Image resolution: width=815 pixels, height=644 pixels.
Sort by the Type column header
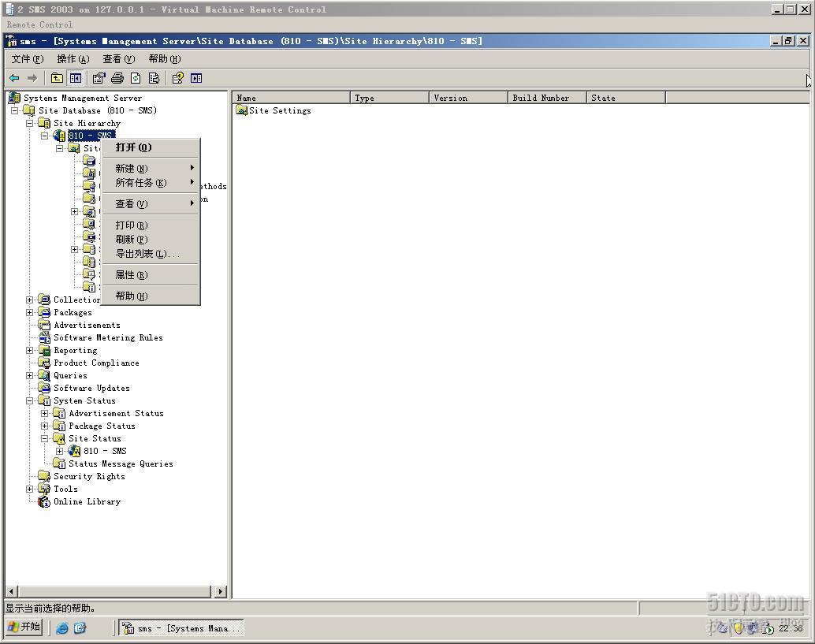point(390,98)
